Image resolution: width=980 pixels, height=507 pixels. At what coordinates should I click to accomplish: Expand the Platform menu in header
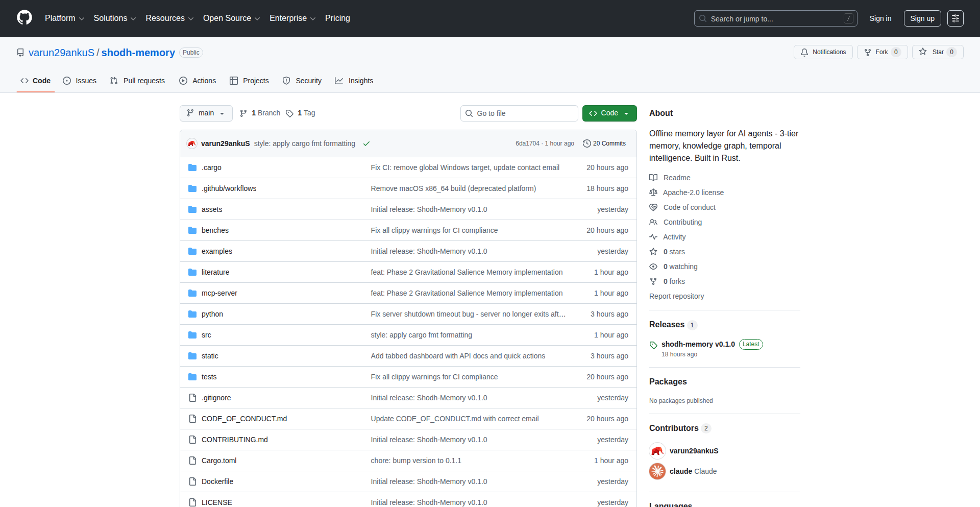click(64, 18)
